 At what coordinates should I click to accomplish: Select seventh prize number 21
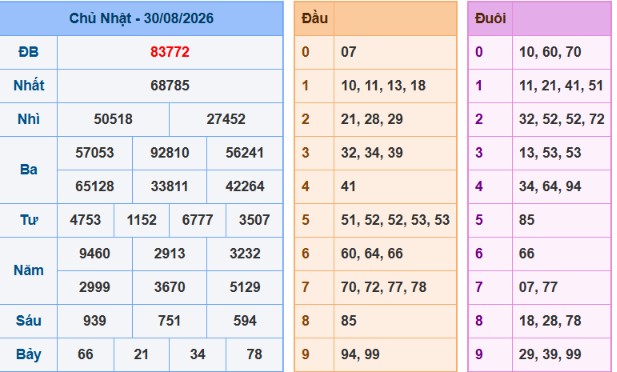pyautogui.click(x=141, y=354)
